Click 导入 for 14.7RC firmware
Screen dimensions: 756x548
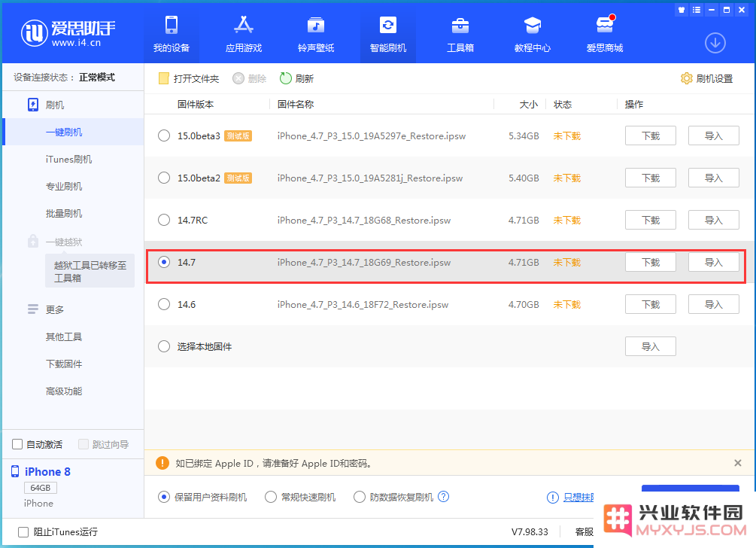coord(714,220)
